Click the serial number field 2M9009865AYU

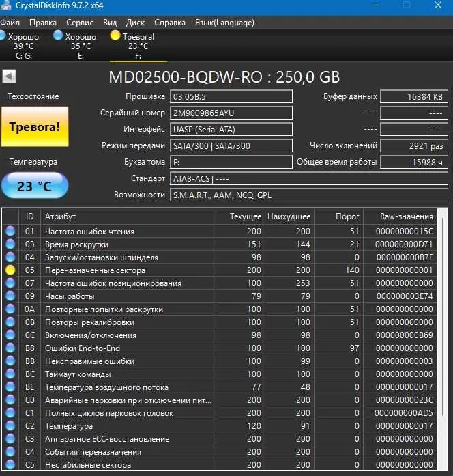[231, 113]
